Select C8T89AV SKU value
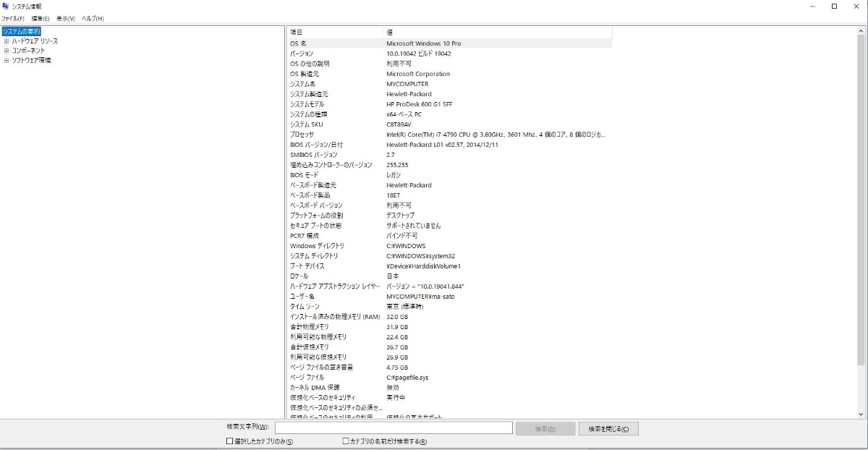Screen dimensions: 868x450 point(400,124)
